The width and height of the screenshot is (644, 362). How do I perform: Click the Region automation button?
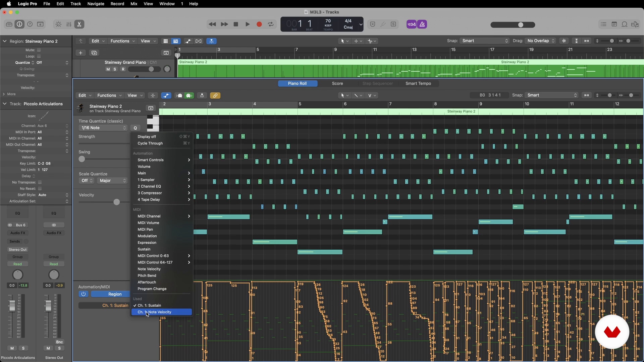(111, 294)
